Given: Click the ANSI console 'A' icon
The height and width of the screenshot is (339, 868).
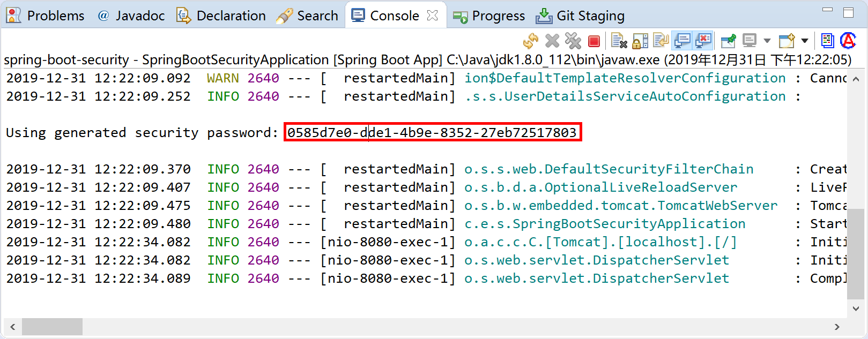Looking at the screenshot, I should click(848, 41).
